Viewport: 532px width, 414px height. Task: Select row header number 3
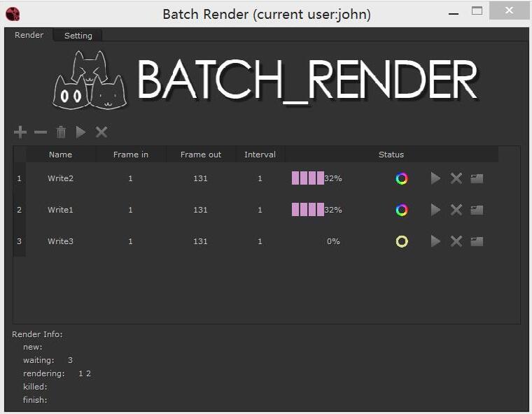pos(20,241)
